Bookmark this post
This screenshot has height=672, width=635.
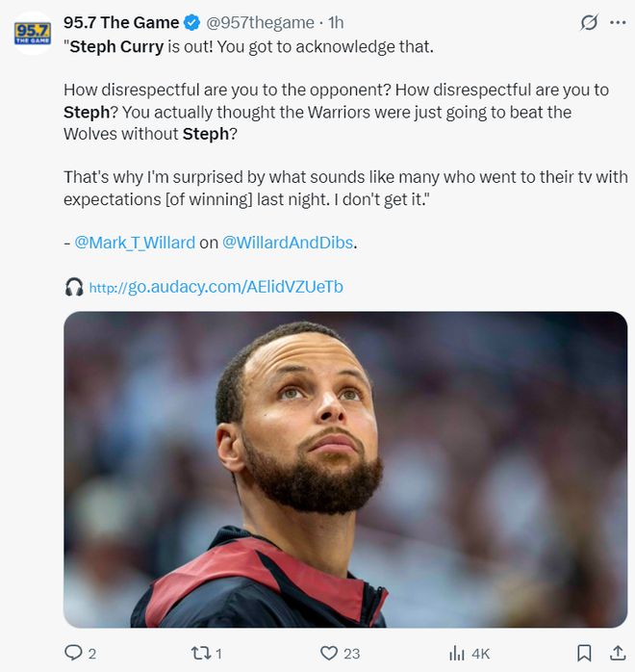click(x=584, y=653)
